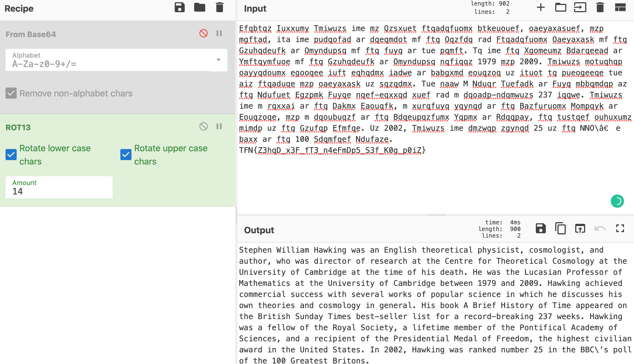This screenshot has height=364, width=634.
Task: Maximize the output pane
Action: point(620,228)
